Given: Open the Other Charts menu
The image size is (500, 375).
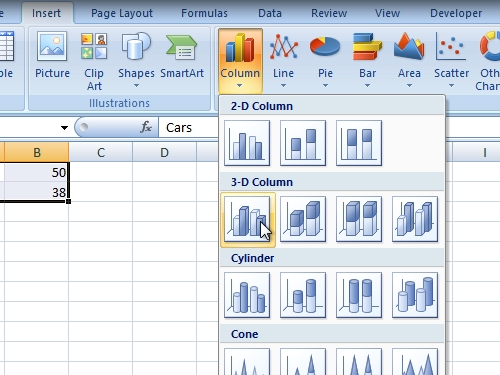Looking at the screenshot, I should point(488,60).
